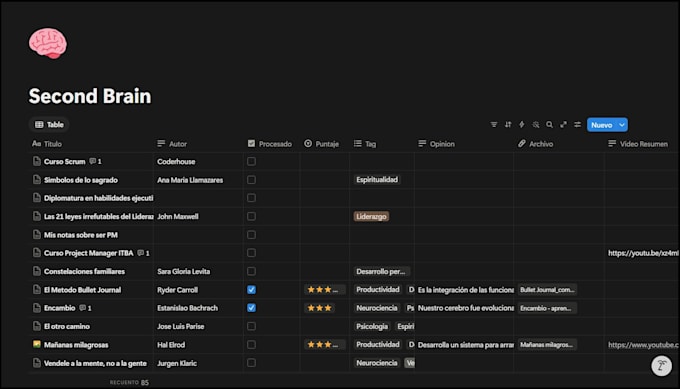Open the sort arrows icon
Viewport: 680px width, 389px height.
[508, 125]
